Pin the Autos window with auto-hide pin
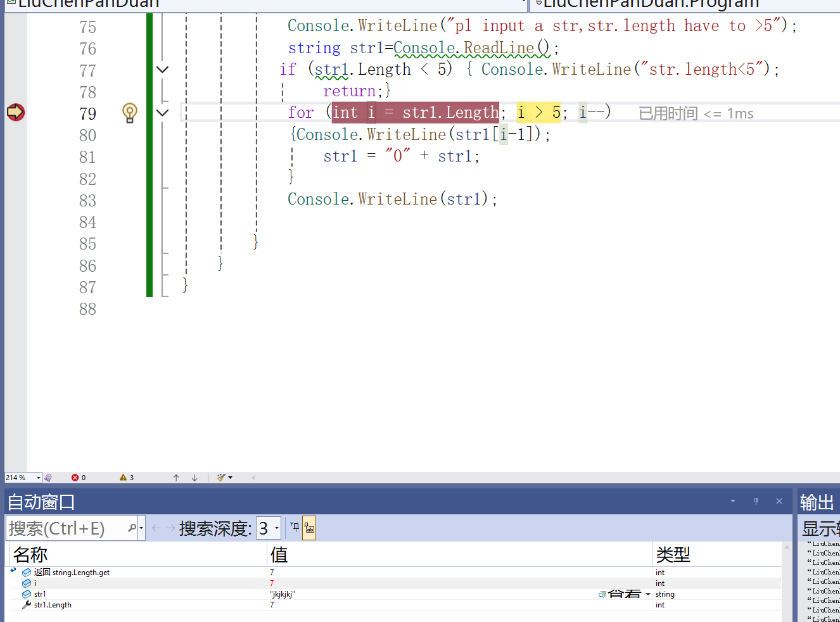 [756, 501]
